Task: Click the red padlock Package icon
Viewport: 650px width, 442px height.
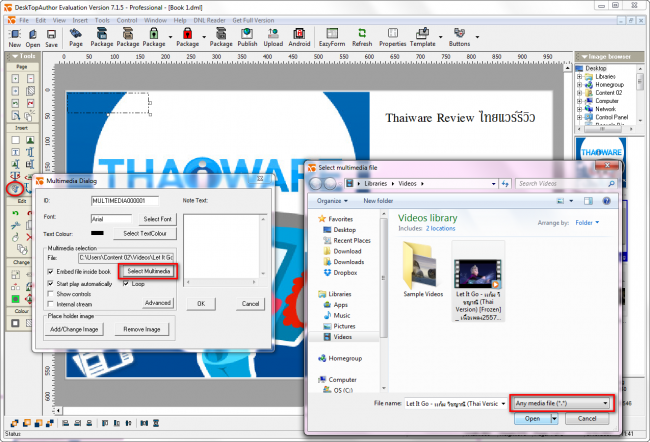Action: pos(187,37)
